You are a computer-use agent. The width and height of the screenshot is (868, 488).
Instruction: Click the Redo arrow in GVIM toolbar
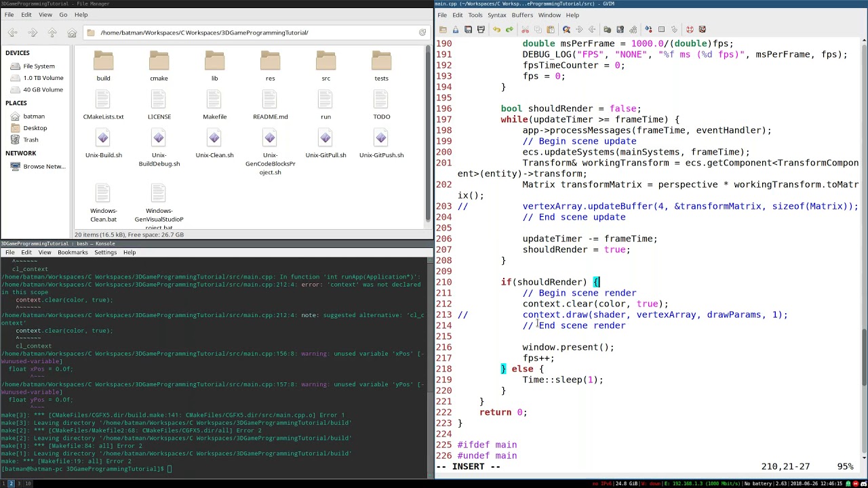coord(509,29)
